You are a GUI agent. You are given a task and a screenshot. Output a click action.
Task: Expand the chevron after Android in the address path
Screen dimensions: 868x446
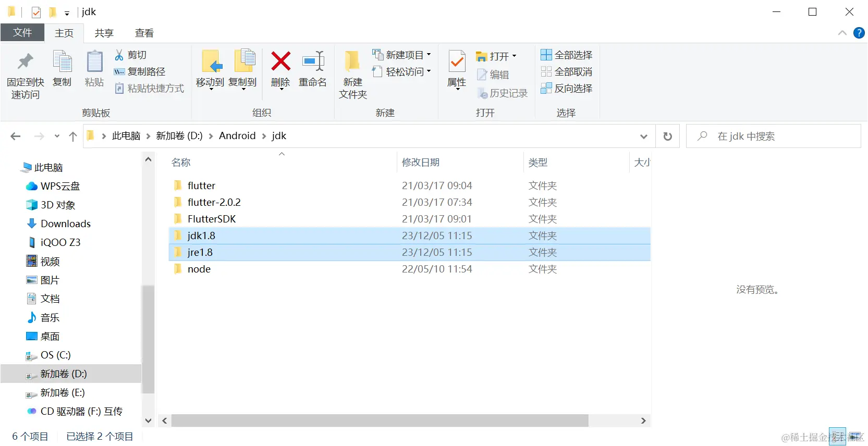[x=264, y=136]
